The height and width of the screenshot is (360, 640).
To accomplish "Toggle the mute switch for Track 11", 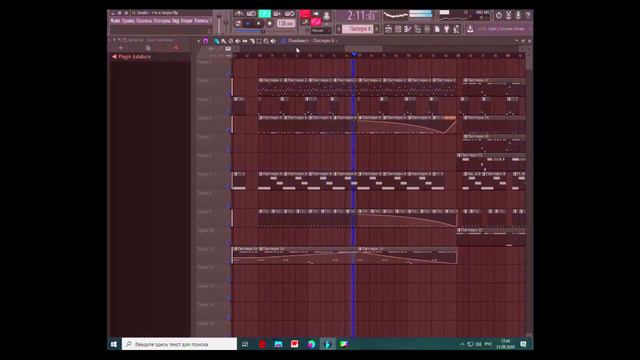I will [x=229, y=262].
